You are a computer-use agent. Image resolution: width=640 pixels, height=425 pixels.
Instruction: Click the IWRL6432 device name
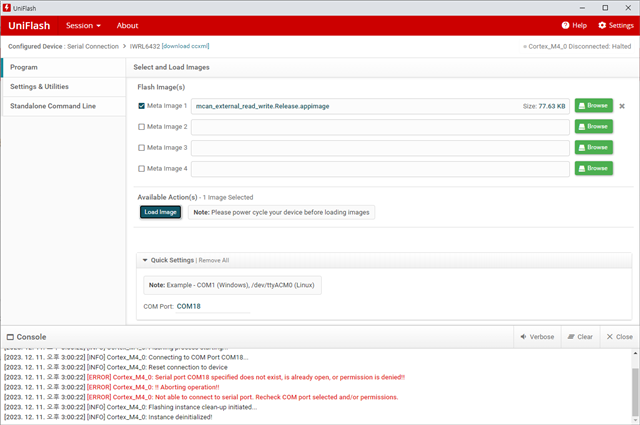145,47
